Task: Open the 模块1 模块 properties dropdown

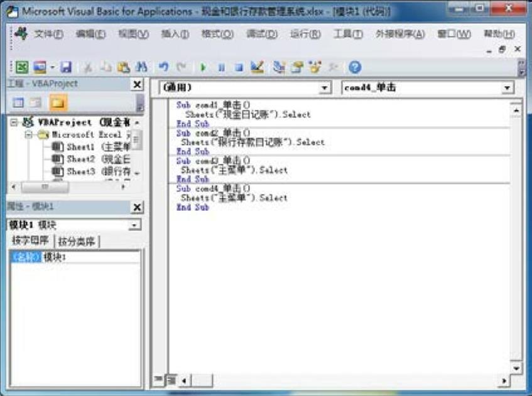Action: (x=134, y=225)
